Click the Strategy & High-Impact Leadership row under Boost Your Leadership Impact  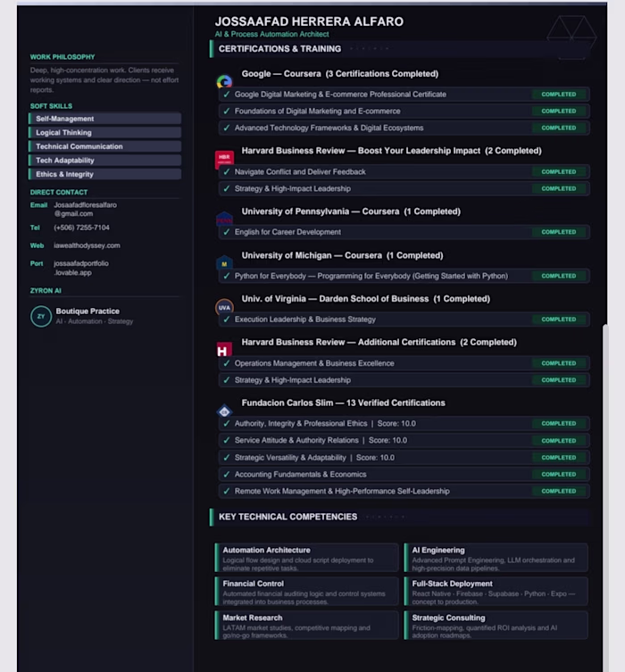point(404,188)
